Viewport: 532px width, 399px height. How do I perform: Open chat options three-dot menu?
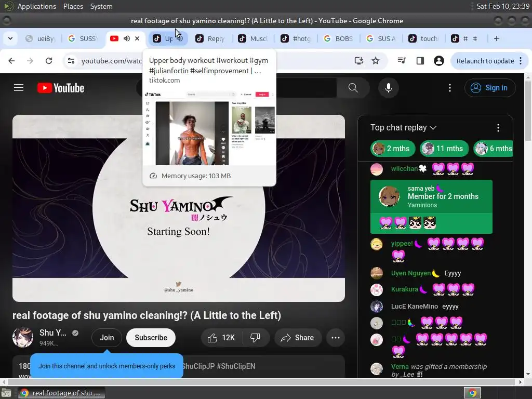click(x=498, y=128)
